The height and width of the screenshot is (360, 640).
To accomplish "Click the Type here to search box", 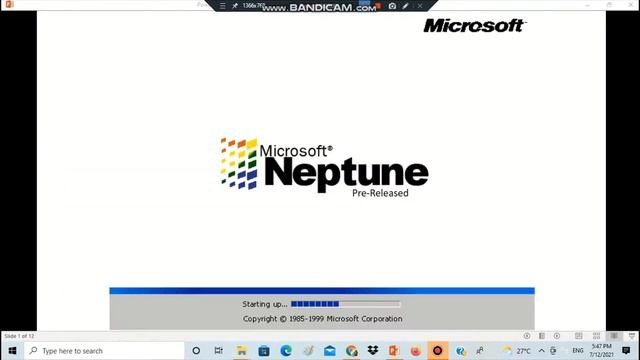I will pyautogui.click(x=104, y=351).
